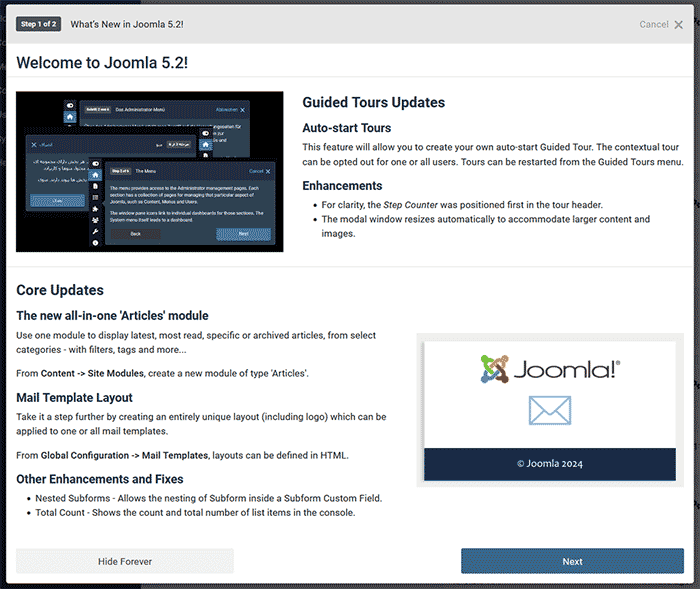Click the envelope icon in mail preview
The width and height of the screenshot is (700, 589).
coord(550,410)
